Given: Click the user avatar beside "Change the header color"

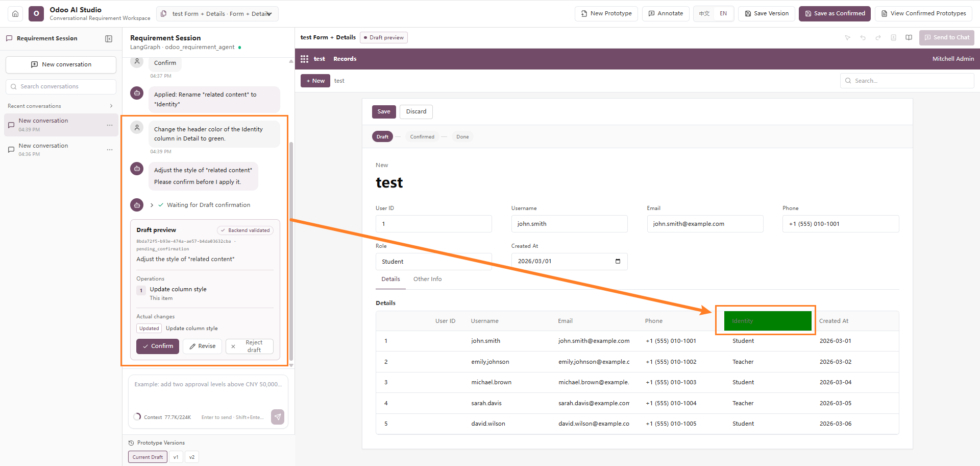Looking at the screenshot, I should 137,128.
